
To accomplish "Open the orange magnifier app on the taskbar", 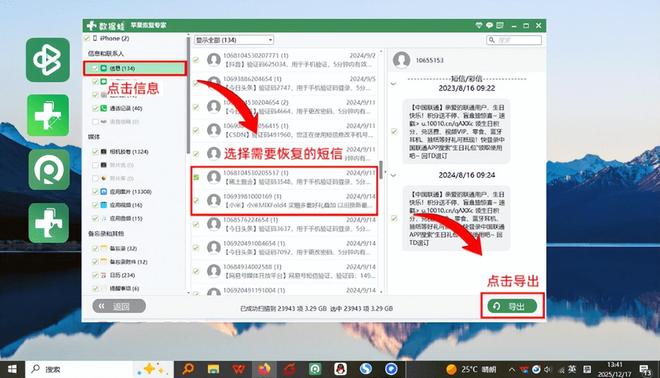I will pyautogui.click(x=188, y=369).
